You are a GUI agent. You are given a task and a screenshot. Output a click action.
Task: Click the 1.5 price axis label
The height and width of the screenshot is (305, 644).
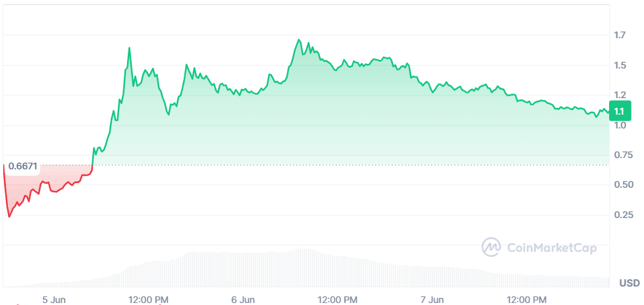(x=620, y=65)
